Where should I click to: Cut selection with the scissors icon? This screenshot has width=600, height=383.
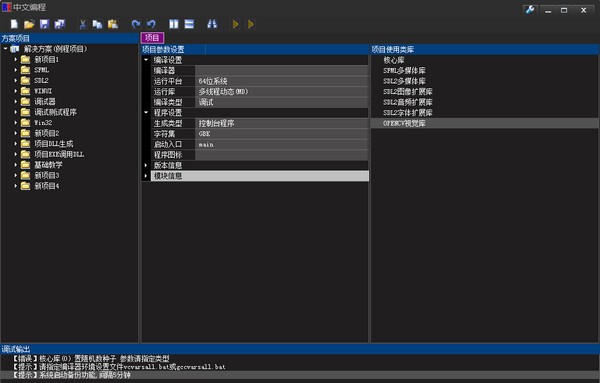pyautogui.click(x=82, y=24)
